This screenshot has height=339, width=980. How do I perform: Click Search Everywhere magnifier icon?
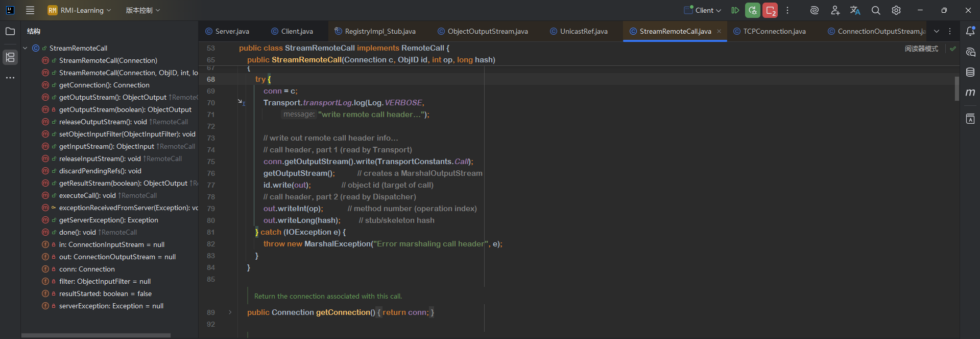coord(876,10)
